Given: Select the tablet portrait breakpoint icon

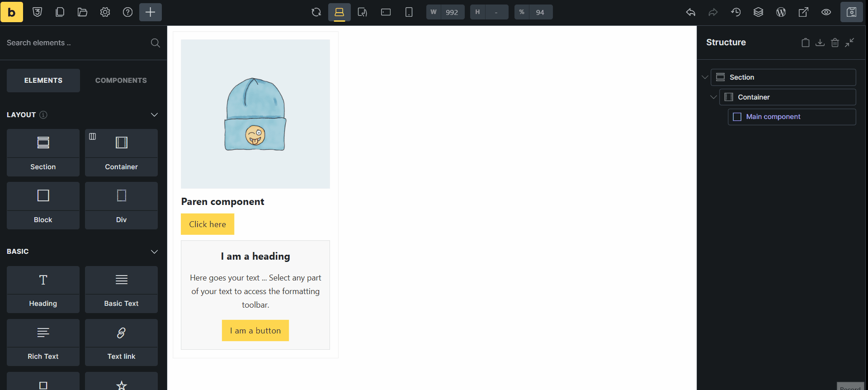Looking at the screenshot, I should pyautogui.click(x=363, y=12).
